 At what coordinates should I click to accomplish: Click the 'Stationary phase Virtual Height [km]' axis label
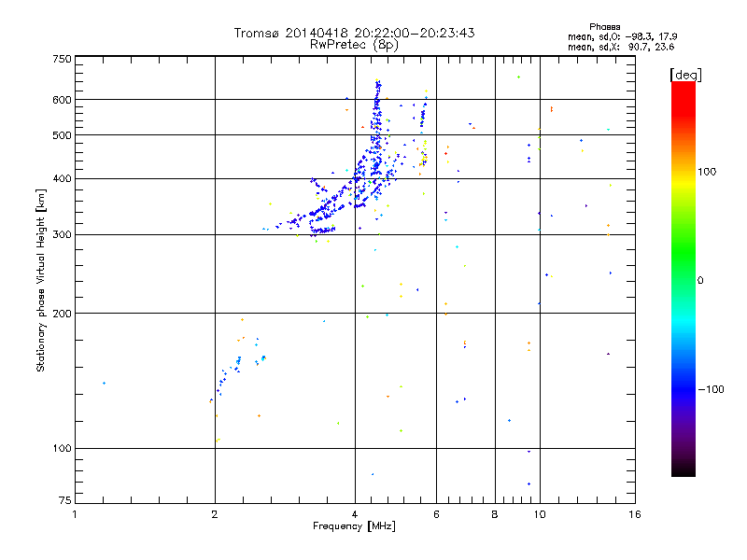click(x=40, y=280)
